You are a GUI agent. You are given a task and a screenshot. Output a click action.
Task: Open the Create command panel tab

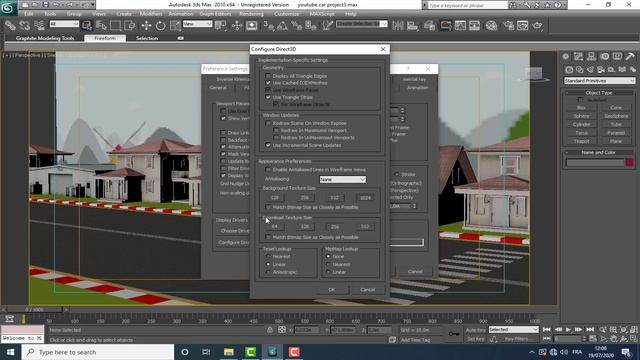click(x=566, y=56)
